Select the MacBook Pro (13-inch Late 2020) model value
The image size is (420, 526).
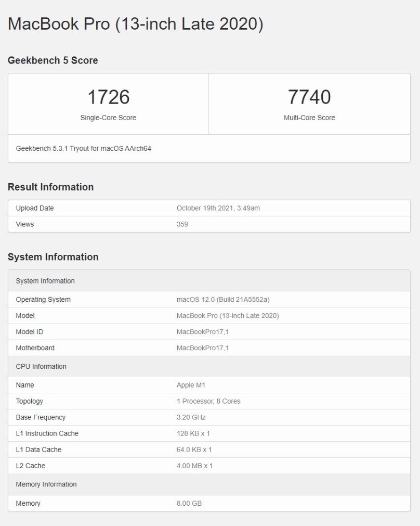[x=228, y=316]
